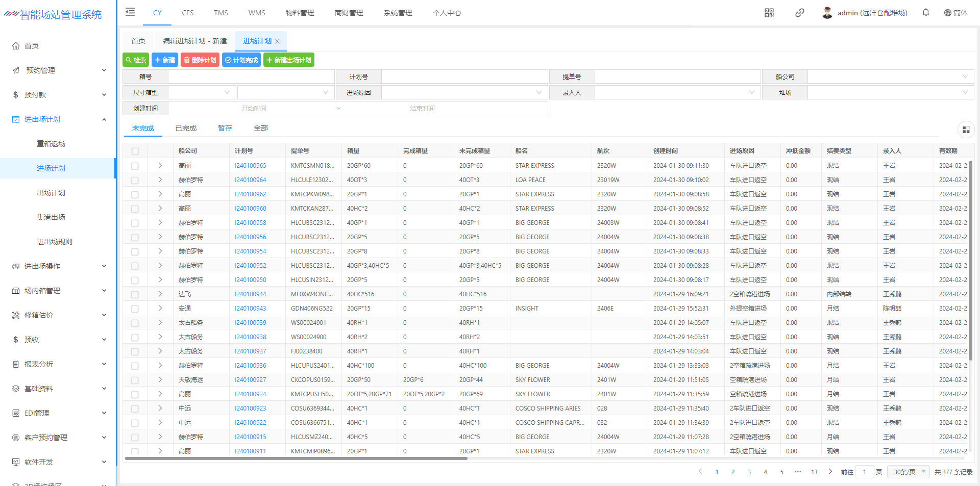Select the row checkbox for plan I240100943
This screenshot has width=980, height=486.
pyautogui.click(x=135, y=309)
